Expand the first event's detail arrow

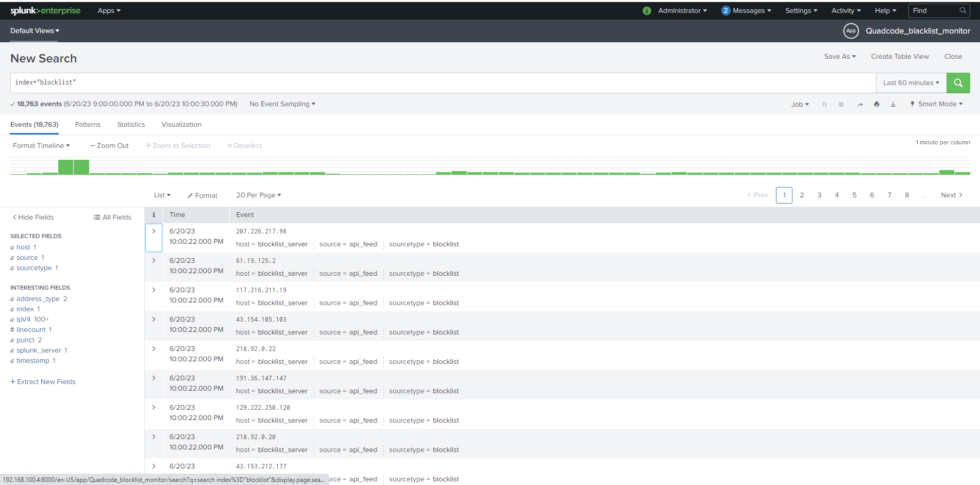tap(154, 231)
